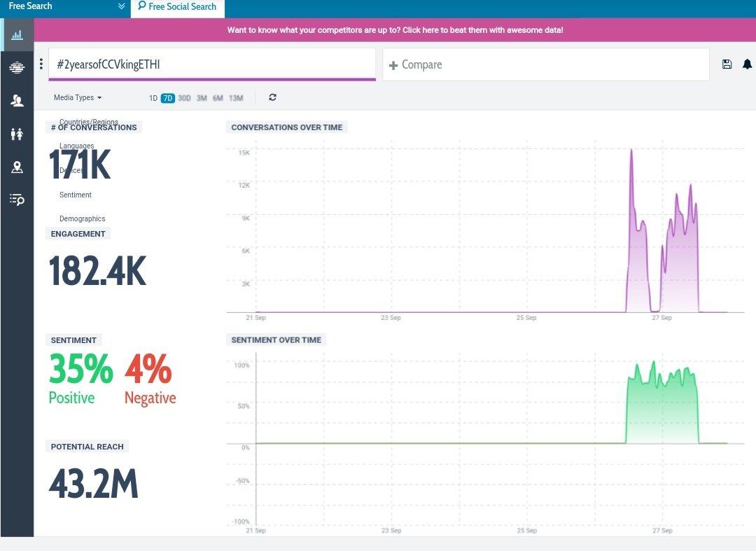Choose Countries/Regions filter option
This screenshot has height=551, width=756.
pos(89,122)
